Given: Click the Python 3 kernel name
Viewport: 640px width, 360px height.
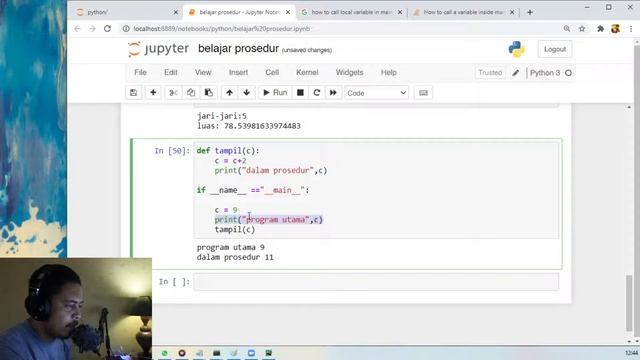Looking at the screenshot, I should [x=545, y=73].
